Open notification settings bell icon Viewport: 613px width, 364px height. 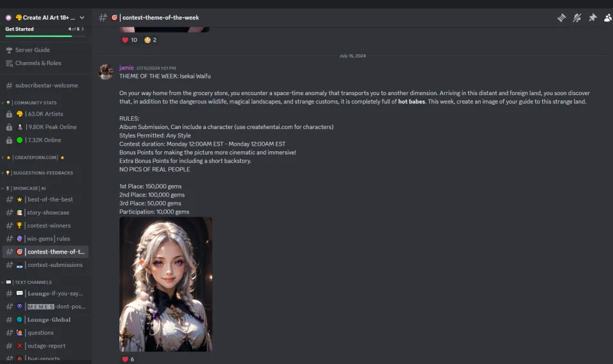point(577,18)
